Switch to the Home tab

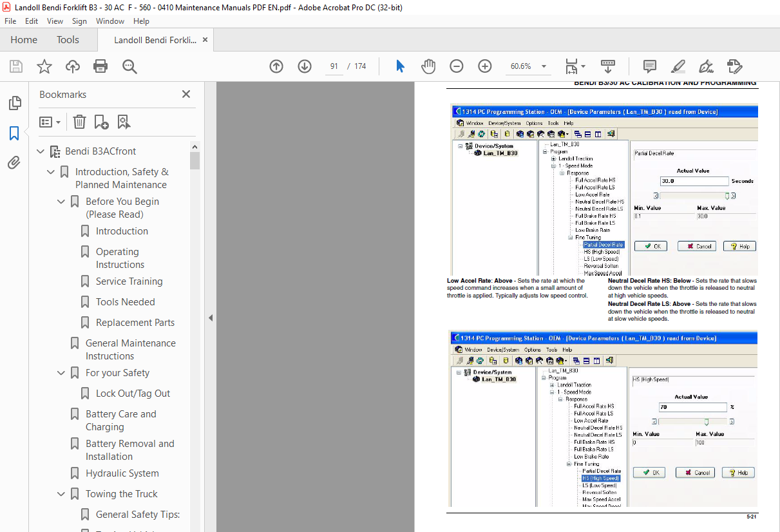24,40
